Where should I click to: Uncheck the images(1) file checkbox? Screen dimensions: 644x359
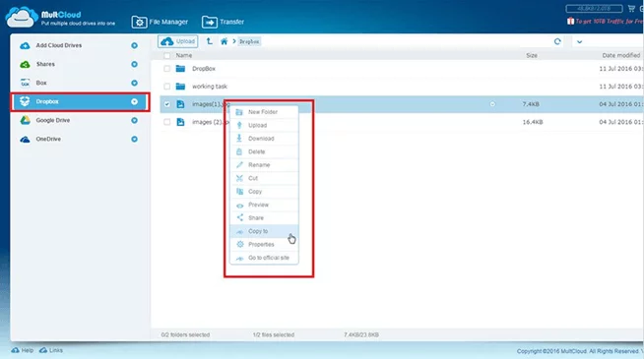click(x=166, y=104)
